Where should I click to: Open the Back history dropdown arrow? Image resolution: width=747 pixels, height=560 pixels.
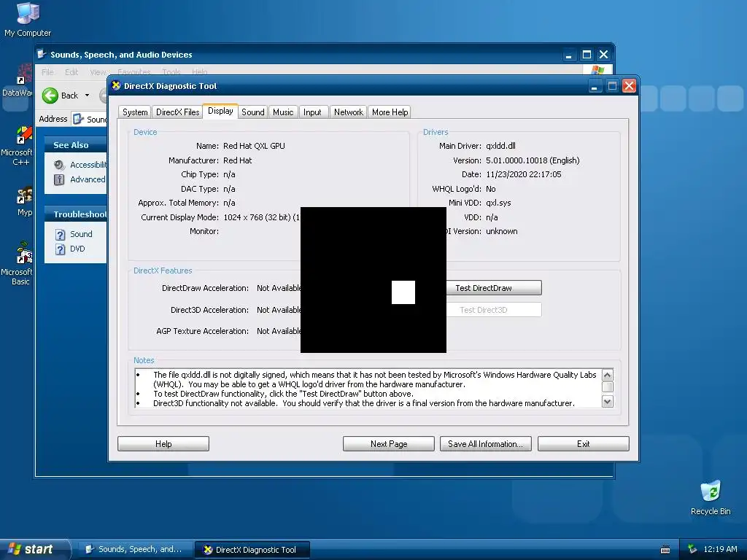(88, 96)
